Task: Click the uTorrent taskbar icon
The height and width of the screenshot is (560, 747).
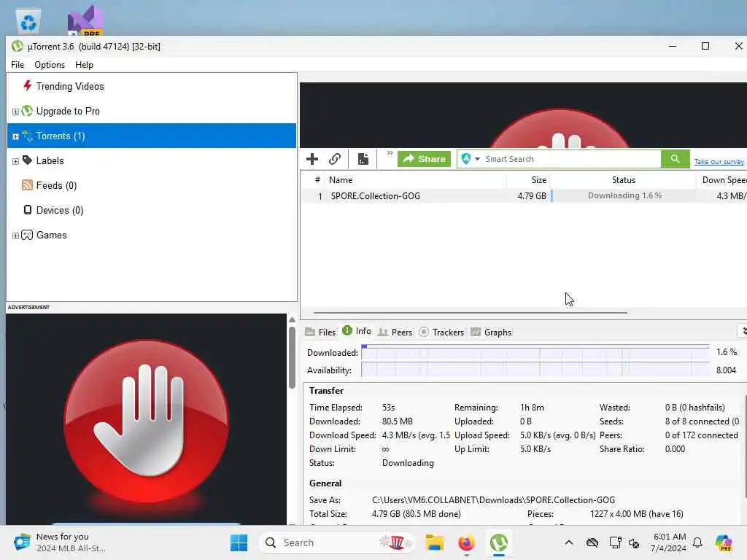Action: [499, 542]
